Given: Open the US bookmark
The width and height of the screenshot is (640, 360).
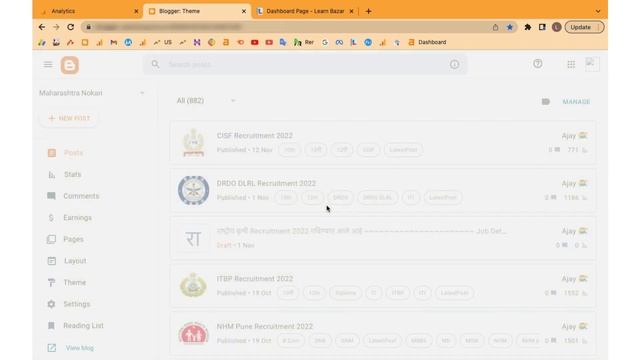Looking at the screenshot, I should coord(162,42).
